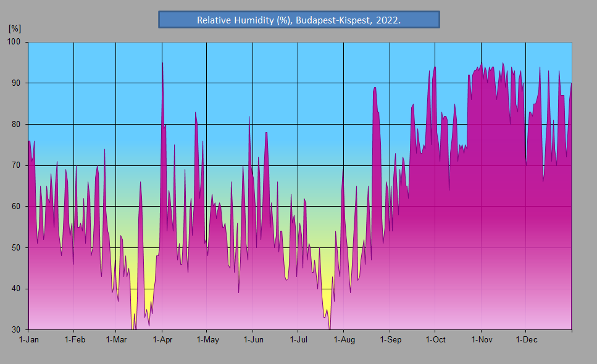This screenshot has width=597, height=364.
Task: Click the 30 y-axis tick label
Action: point(16,329)
